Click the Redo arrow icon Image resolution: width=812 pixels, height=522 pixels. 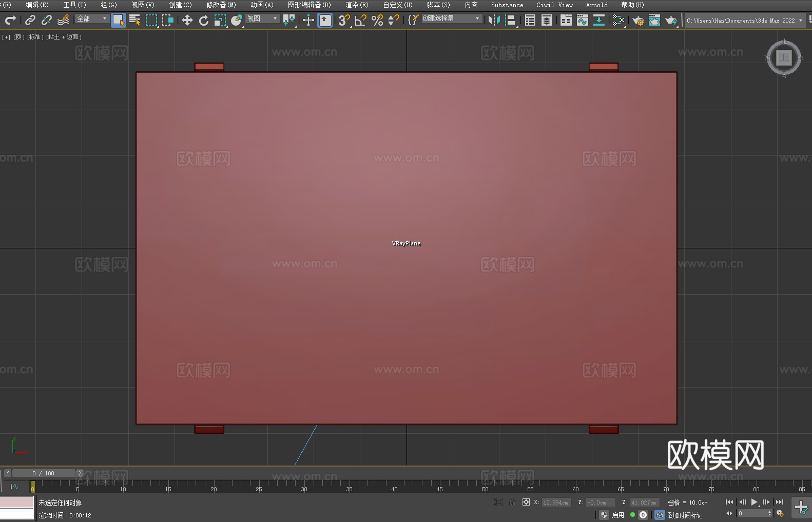tap(10, 20)
